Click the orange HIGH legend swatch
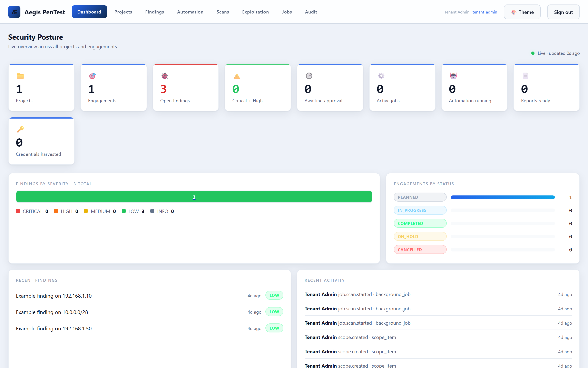The width and height of the screenshot is (588, 368). click(x=56, y=211)
